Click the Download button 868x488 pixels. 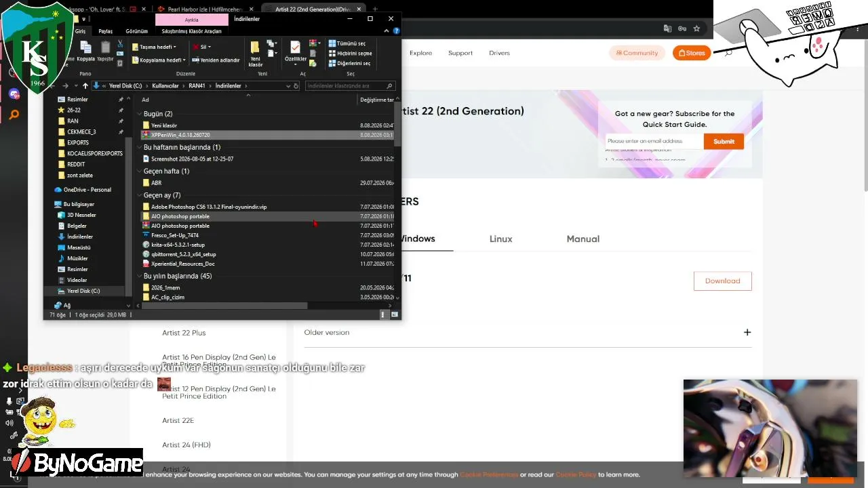(x=722, y=281)
